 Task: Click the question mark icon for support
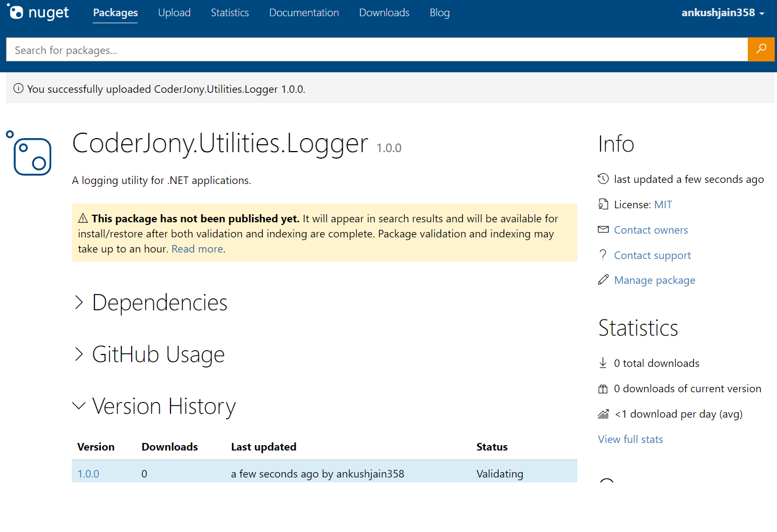coord(603,255)
